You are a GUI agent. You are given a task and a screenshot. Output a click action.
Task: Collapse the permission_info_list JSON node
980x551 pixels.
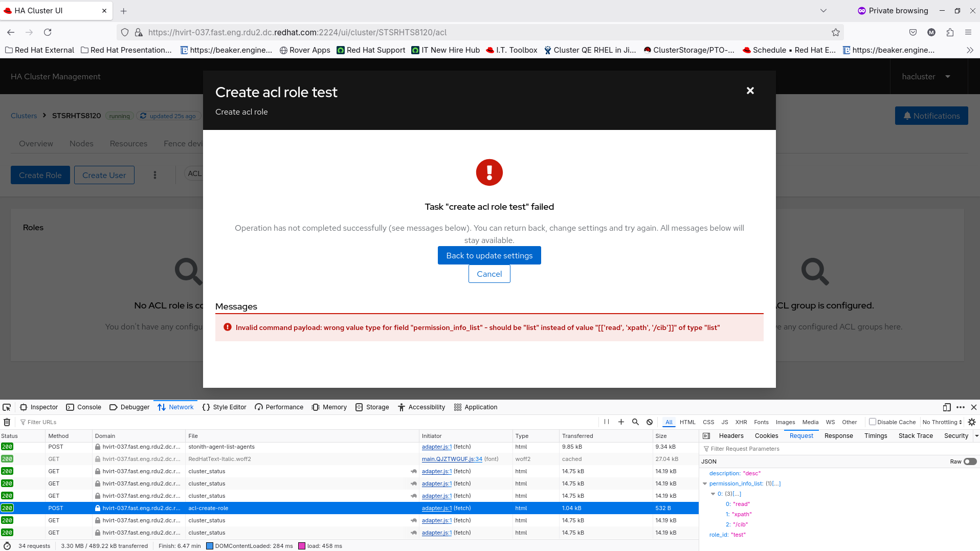(x=705, y=483)
